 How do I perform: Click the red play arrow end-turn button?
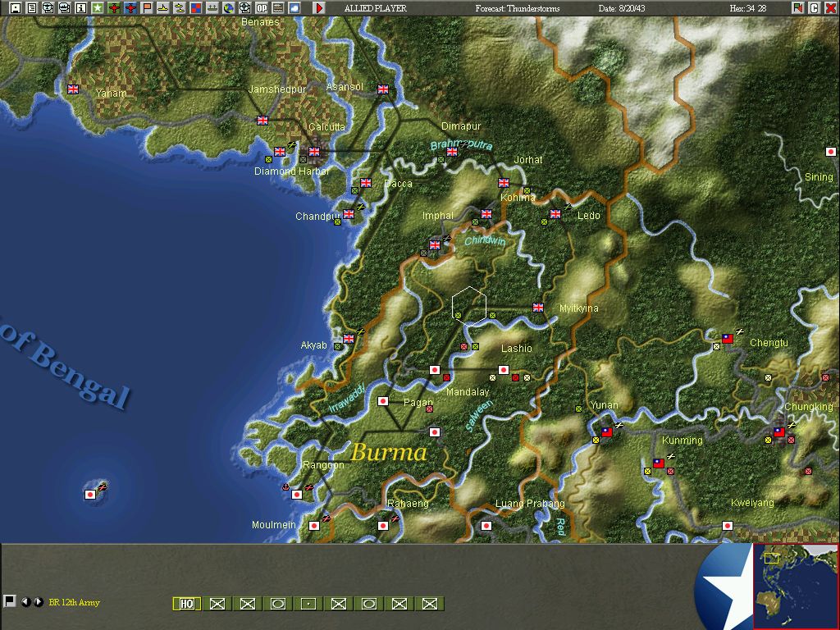[319, 8]
